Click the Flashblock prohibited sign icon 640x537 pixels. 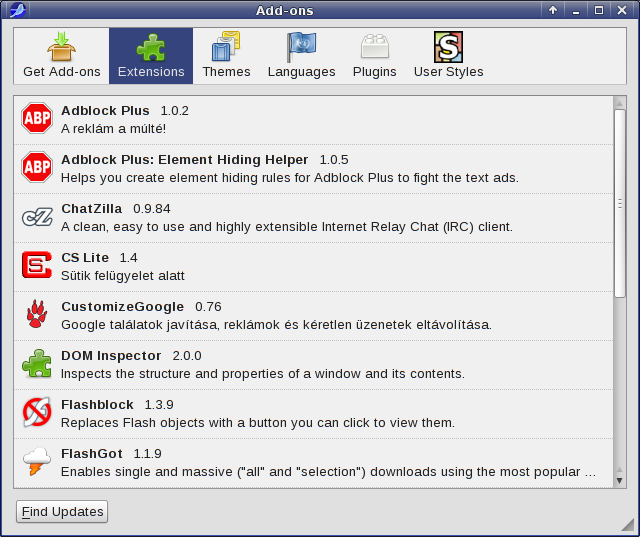click(37, 412)
